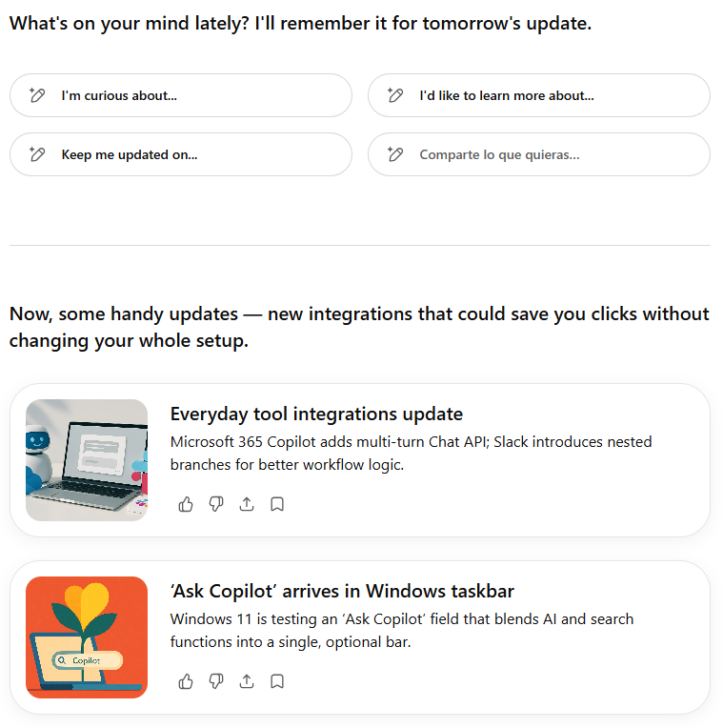Click the Windows 11 'Ask Copilot' field description
This screenshot has height=728, width=723.
401,631
